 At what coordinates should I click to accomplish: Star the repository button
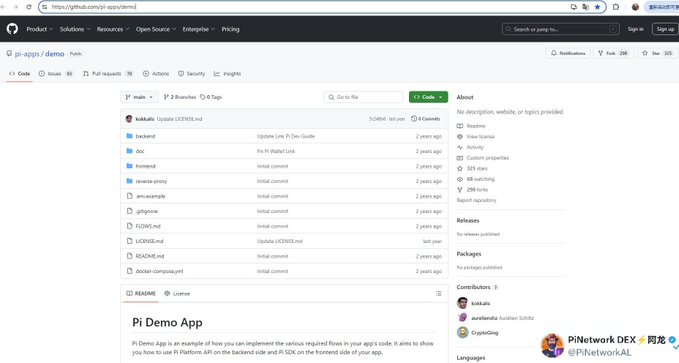(657, 53)
